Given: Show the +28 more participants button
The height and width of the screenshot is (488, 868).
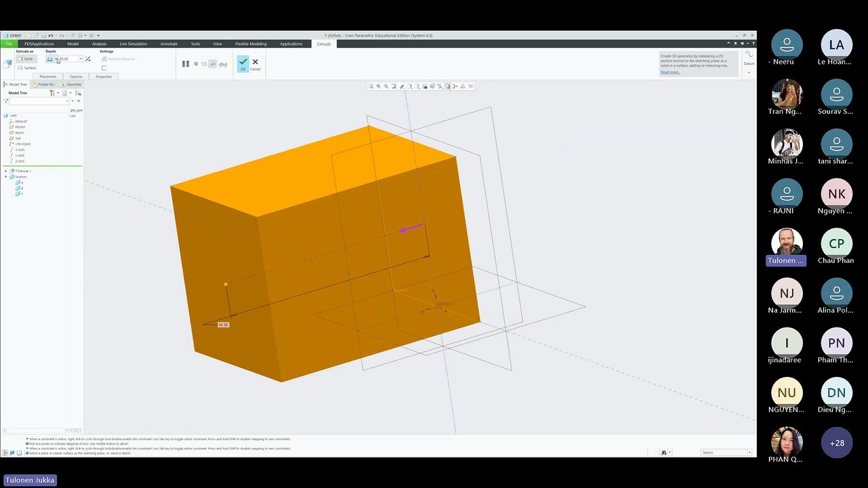Looking at the screenshot, I should pos(837,443).
